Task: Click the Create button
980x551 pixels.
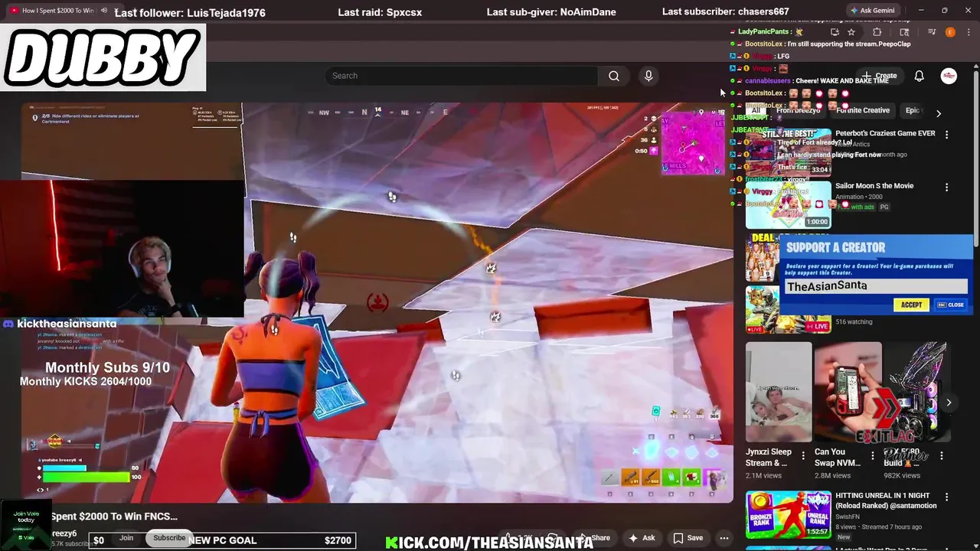Action: click(880, 76)
